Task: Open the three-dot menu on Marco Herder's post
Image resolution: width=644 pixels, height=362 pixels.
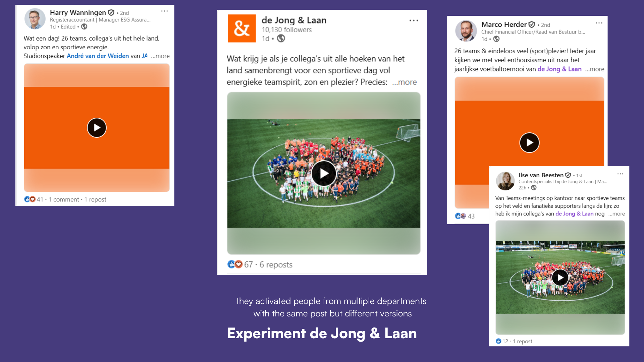Action: (599, 23)
